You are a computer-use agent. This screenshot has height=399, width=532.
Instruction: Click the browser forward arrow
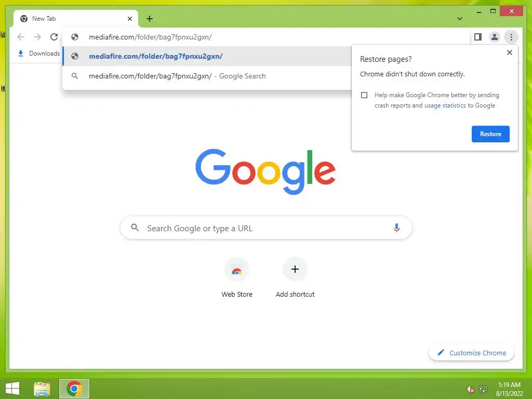[x=37, y=37]
